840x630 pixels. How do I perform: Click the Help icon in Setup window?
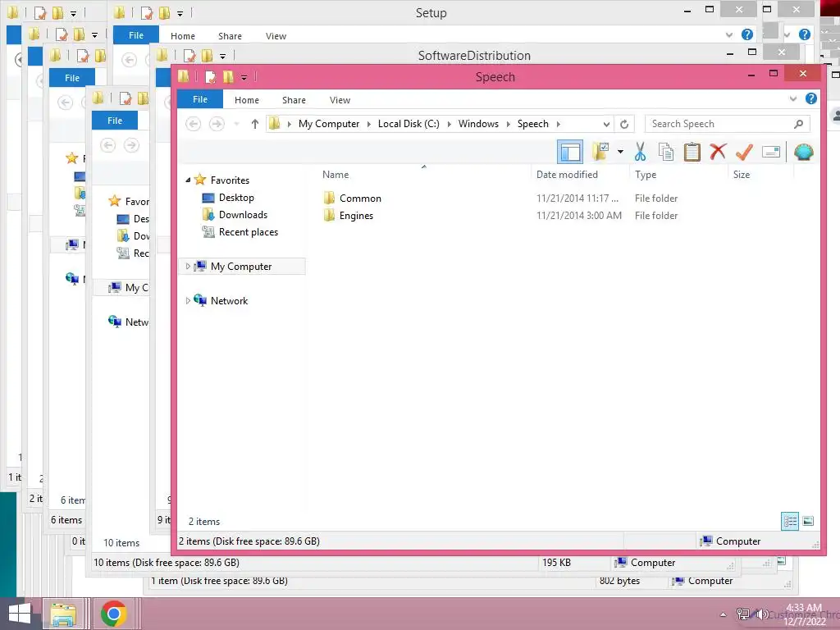point(747,34)
